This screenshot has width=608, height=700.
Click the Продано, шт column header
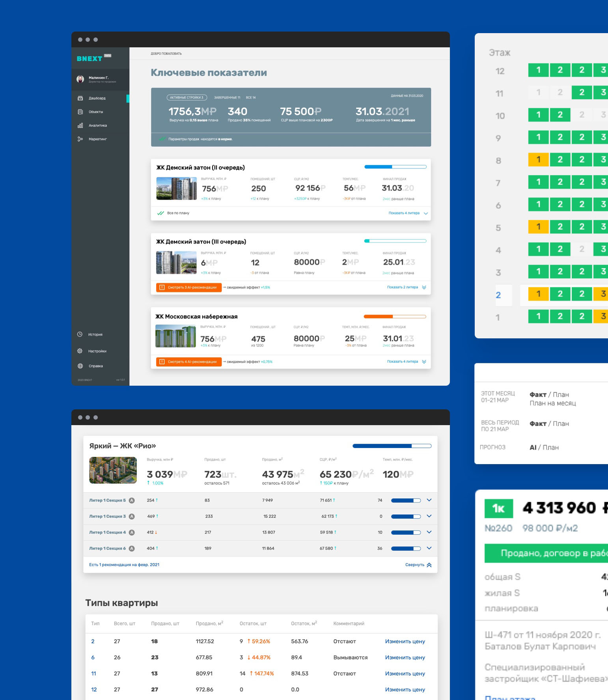(165, 624)
